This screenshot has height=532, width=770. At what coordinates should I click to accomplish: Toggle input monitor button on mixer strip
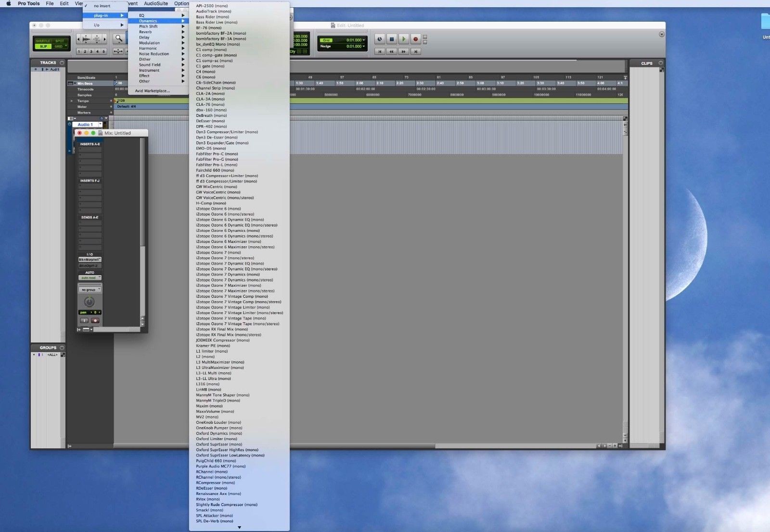[84, 320]
